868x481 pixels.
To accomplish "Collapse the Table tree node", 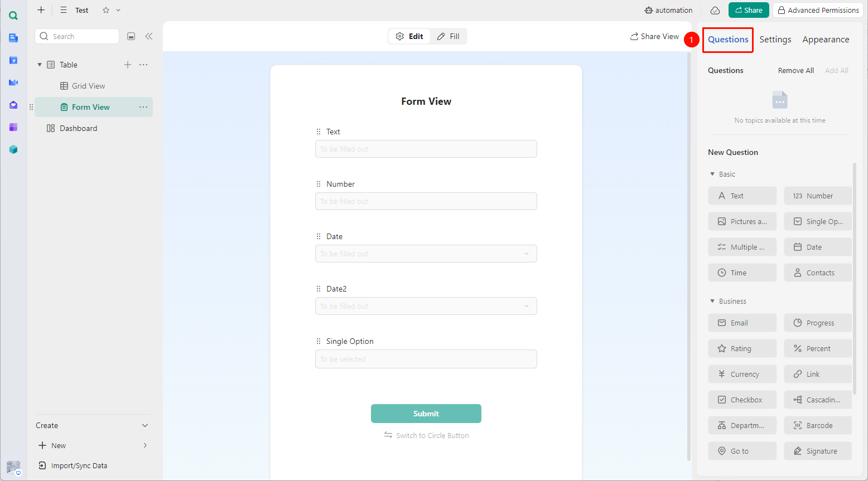I will pos(40,65).
